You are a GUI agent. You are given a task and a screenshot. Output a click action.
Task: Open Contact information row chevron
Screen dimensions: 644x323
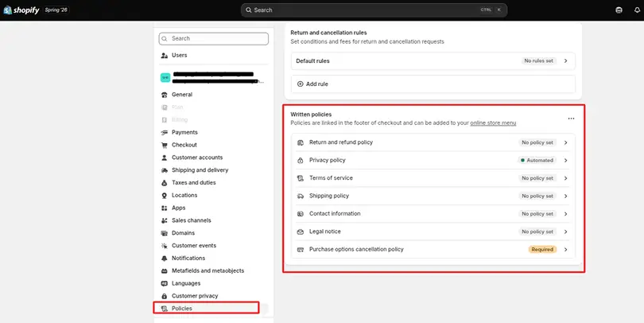(565, 214)
